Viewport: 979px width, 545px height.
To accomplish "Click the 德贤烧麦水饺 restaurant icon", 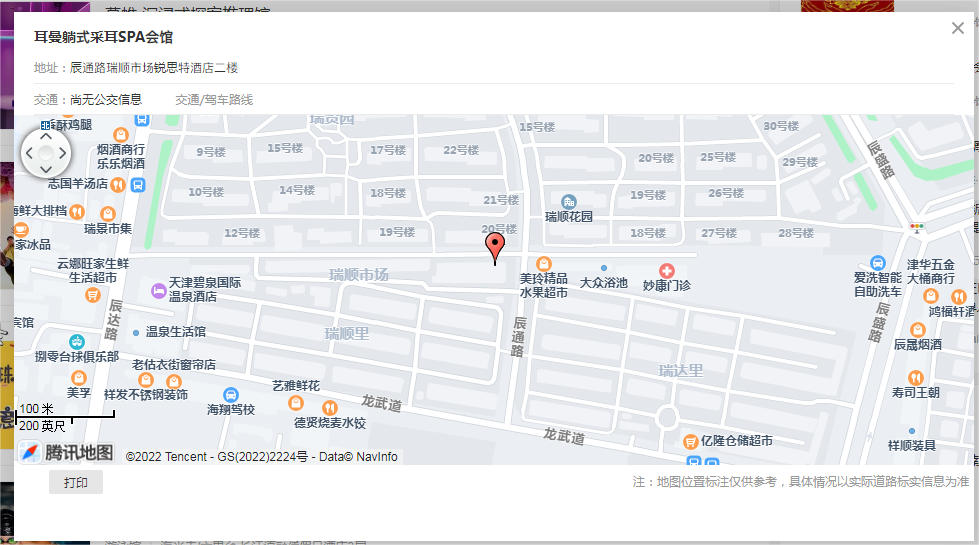I will [x=330, y=408].
